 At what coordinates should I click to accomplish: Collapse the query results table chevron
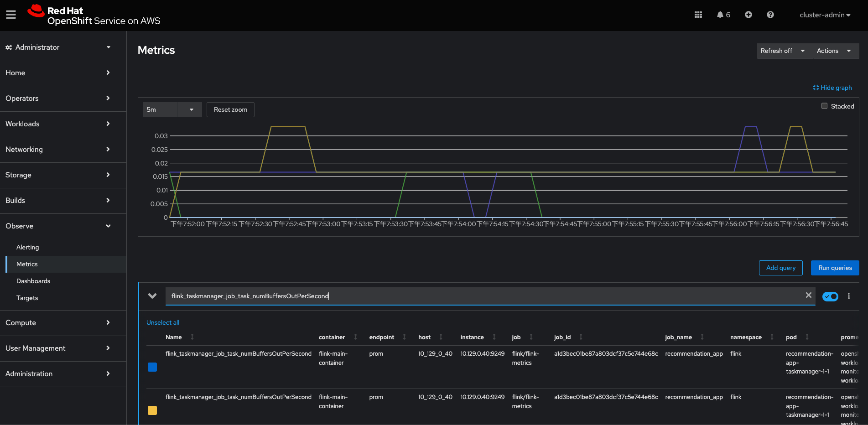coord(152,296)
